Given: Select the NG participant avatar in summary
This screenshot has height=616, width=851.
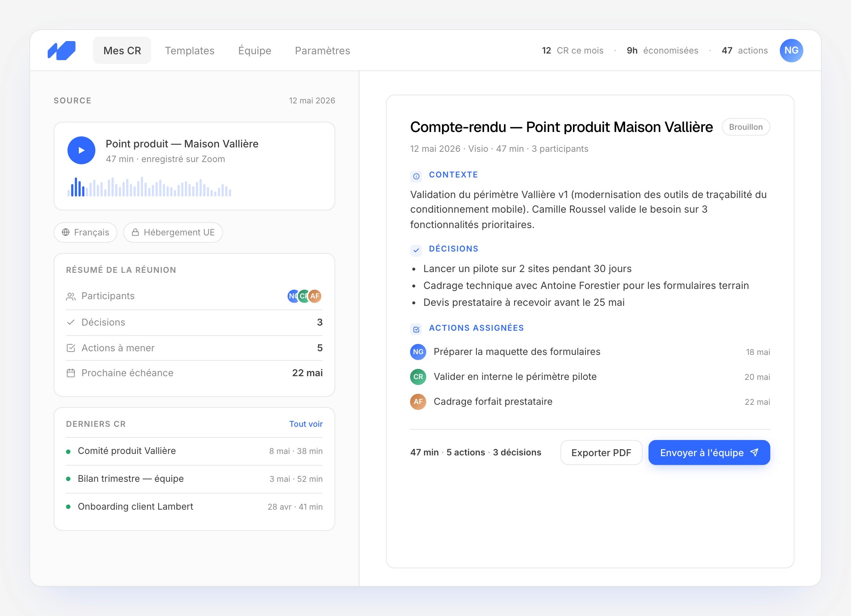Looking at the screenshot, I should (292, 296).
